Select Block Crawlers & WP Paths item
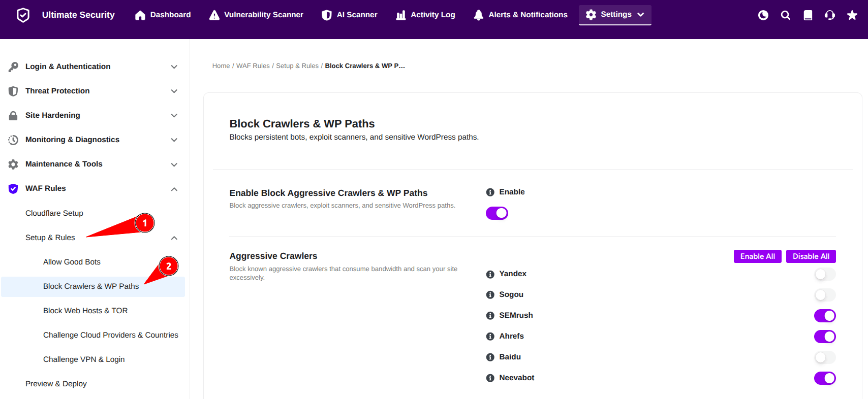Screen dimensions: 868x399 93,286
